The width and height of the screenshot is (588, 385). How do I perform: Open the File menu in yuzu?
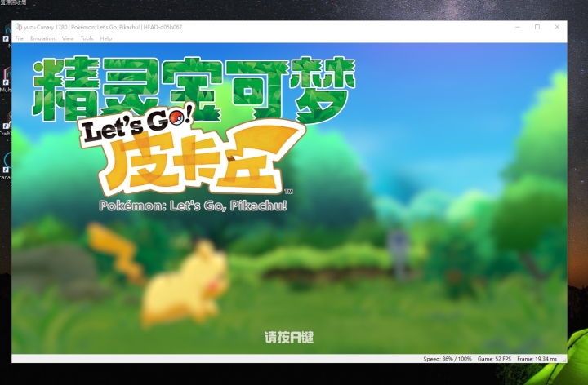pos(19,38)
